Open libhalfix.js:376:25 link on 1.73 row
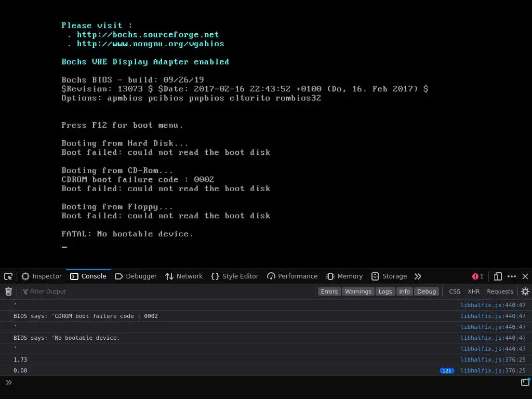The image size is (532, 399). 493,360
